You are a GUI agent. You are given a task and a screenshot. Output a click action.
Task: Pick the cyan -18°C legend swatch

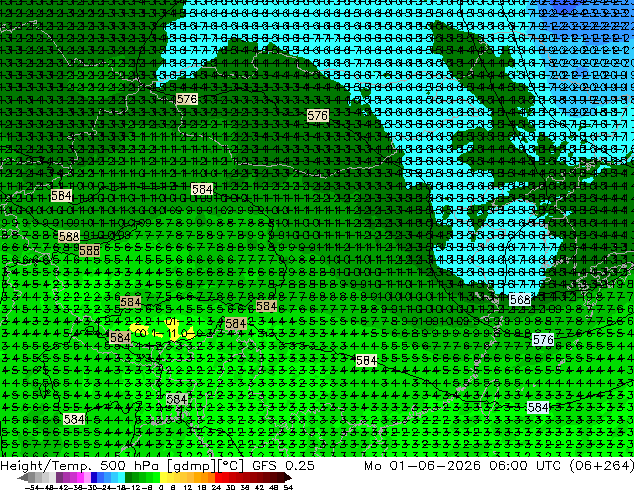tap(122, 477)
